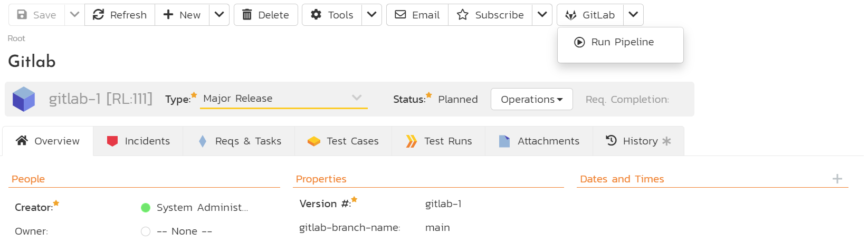868x252 pixels.
Task: Click the Properties section header
Action: coord(321,179)
